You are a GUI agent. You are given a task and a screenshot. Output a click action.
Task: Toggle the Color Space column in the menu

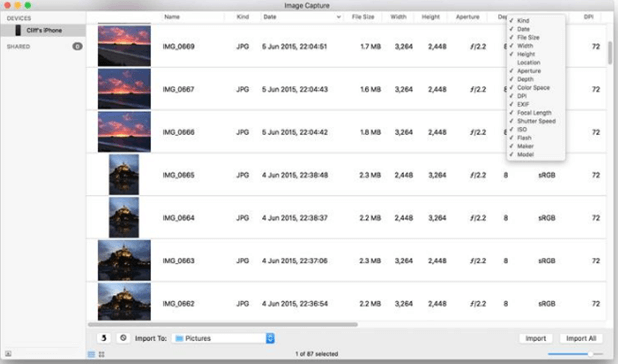coord(536,87)
